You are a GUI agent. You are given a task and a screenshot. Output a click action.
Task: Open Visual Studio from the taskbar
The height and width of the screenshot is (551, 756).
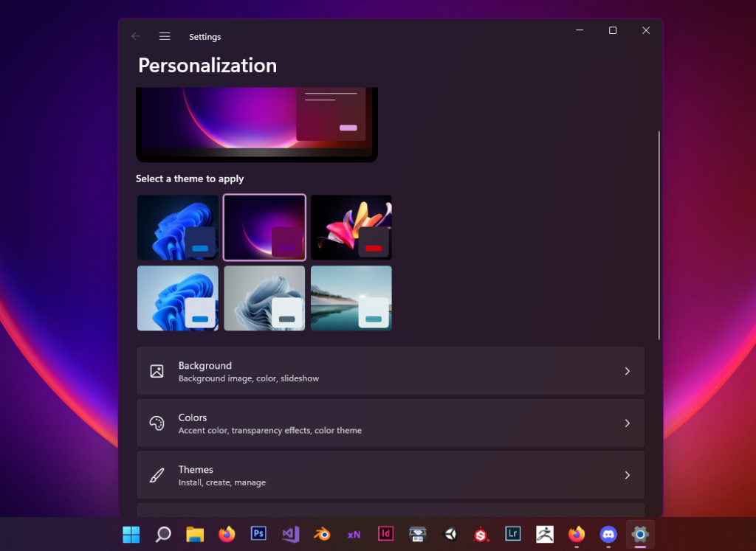tap(290, 533)
